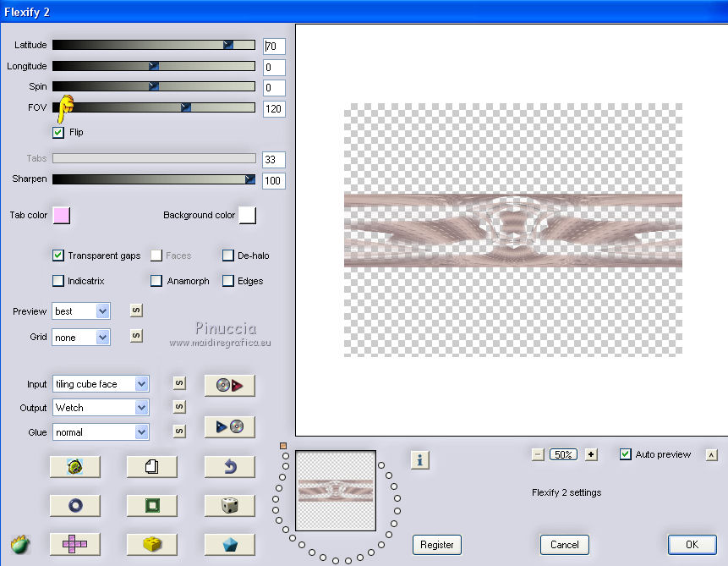Click the up-arrow button beside Auto preview
The height and width of the screenshot is (566, 728).
tap(711, 455)
